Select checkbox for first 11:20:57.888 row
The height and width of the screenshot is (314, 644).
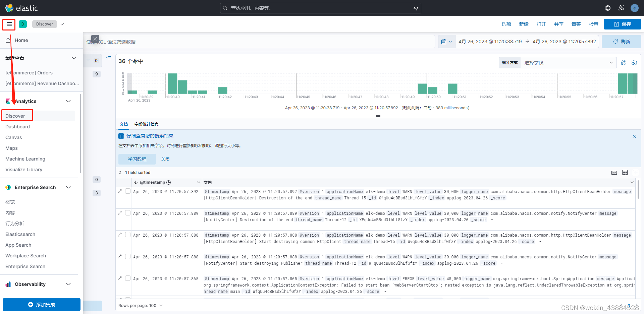(128, 235)
